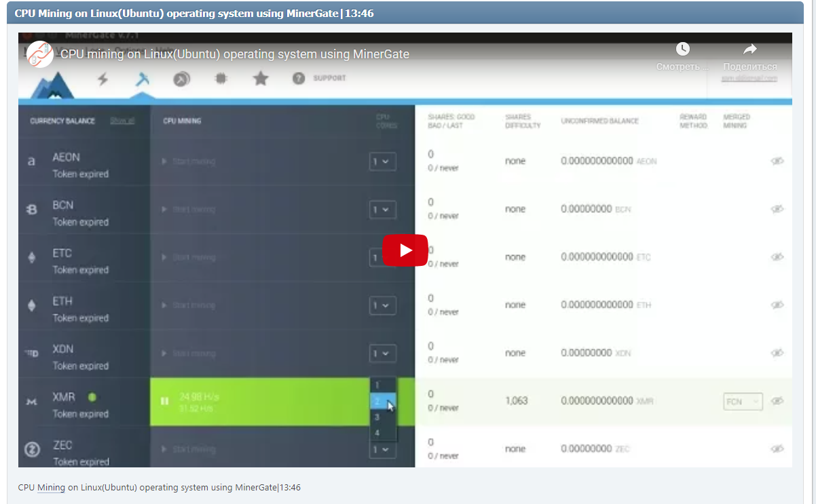Viewport: 816px width, 504px height.
Task: Click the chip-shaped icon in toolbar
Action: 221,79
